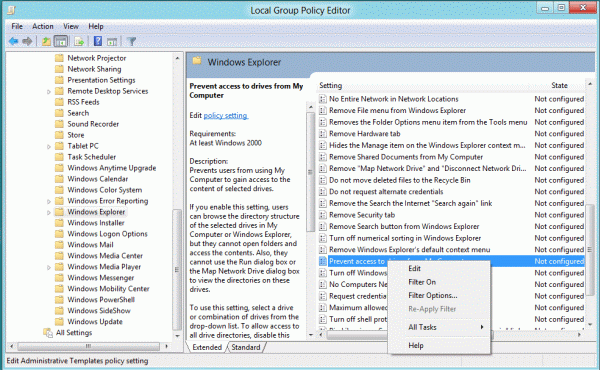600x370 pixels.
Task: Click the tree pane scroll down arrow
Action: pos(177,336)
